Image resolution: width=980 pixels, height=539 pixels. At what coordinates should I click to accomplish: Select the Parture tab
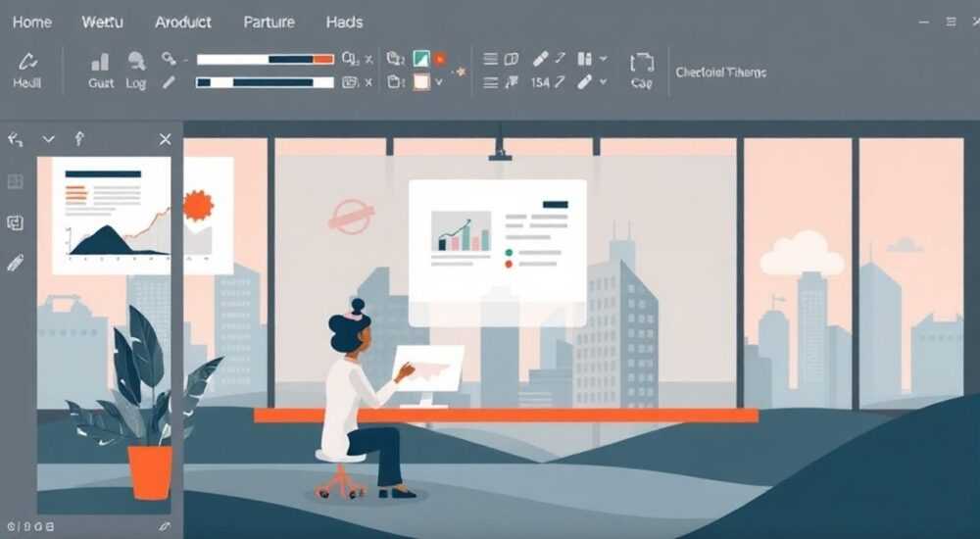269,22
